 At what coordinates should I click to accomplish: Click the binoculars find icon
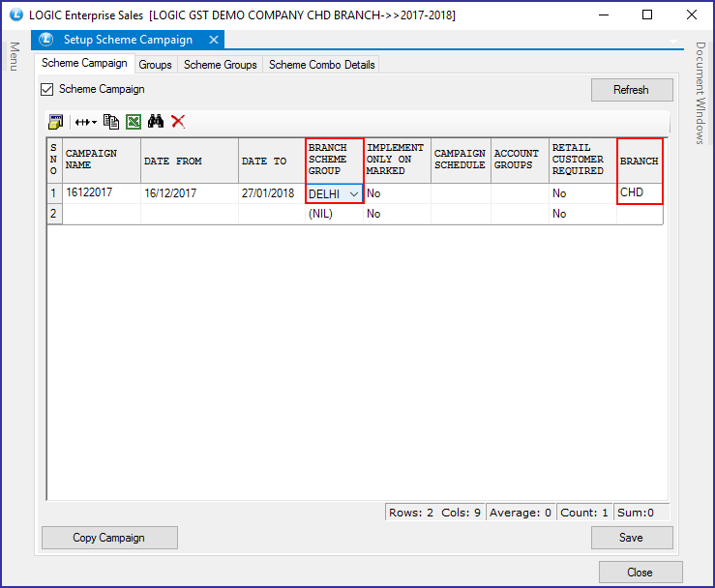(156, 122)
